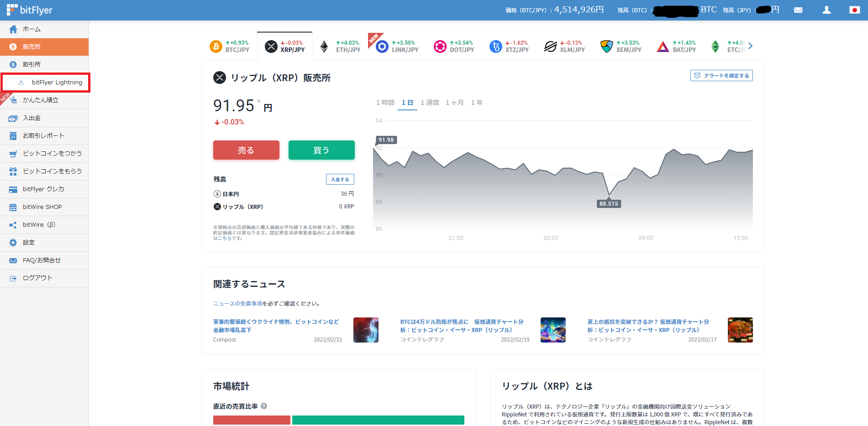Click the card icon beside bitFlyer クレカ

point(13,189)
